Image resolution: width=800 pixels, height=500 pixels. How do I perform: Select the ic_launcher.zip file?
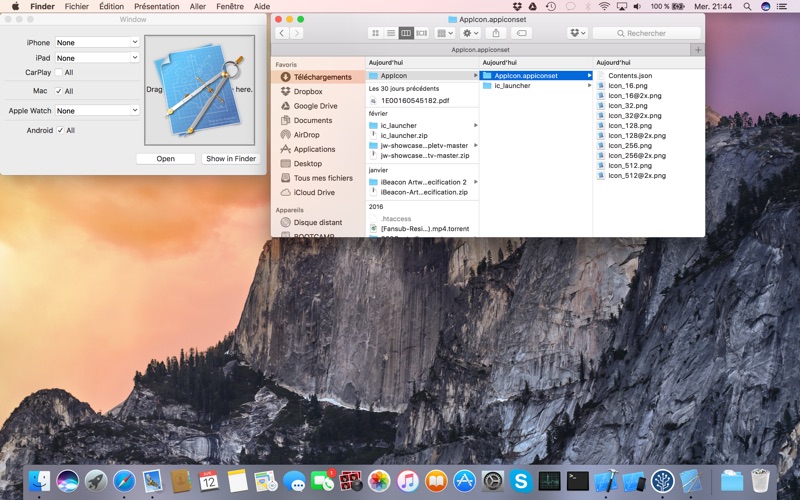pos(404,136)
